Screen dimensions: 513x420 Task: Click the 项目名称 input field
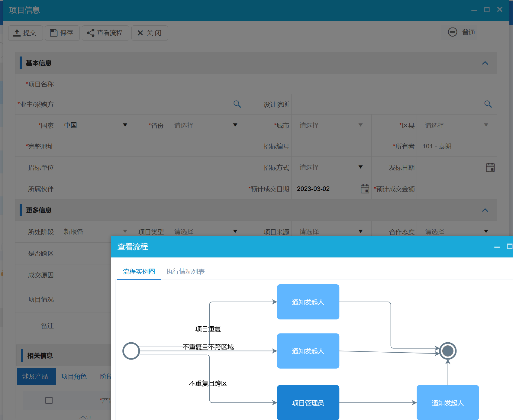(276, 84)
